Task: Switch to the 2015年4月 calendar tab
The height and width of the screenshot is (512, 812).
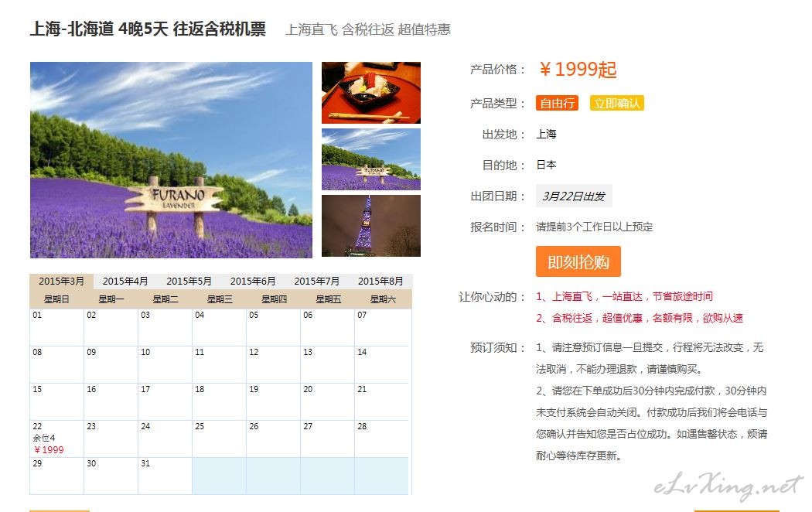Action: pos(125,282)
